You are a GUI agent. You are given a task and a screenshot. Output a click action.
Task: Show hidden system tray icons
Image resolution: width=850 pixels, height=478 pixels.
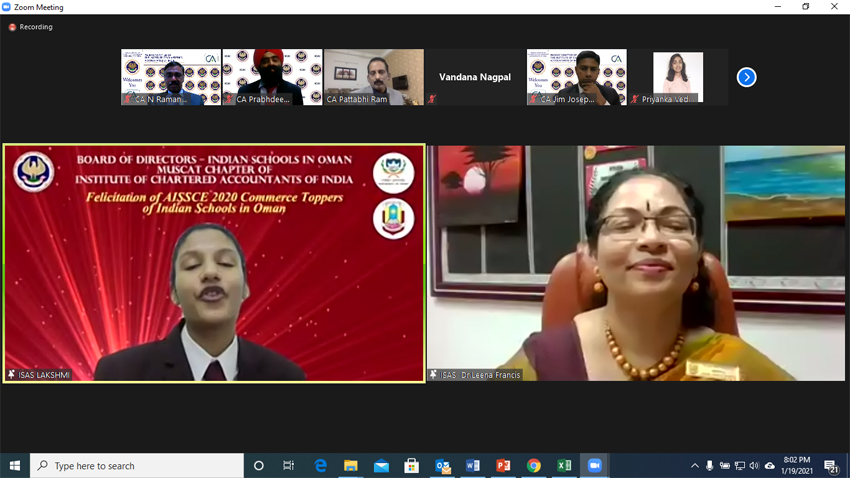694,466
